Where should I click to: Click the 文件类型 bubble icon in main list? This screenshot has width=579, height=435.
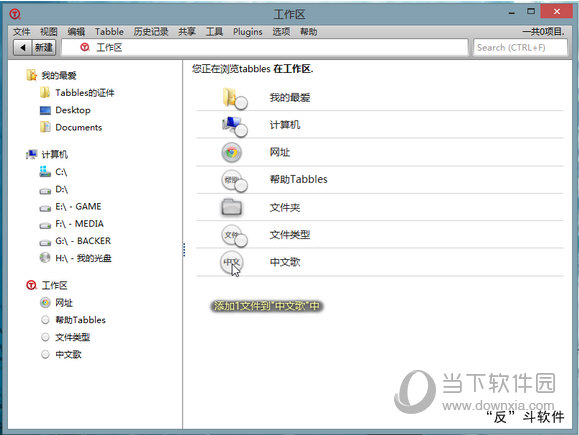[x=234, y=236]
